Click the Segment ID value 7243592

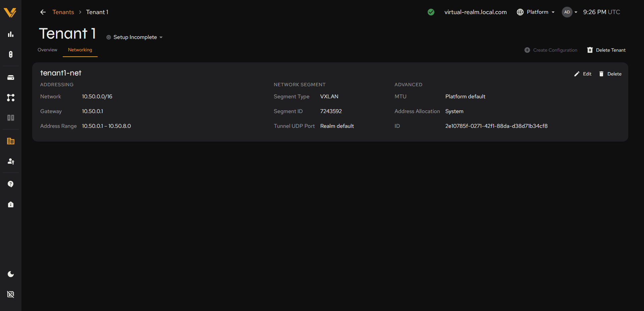tap(331, 111)
